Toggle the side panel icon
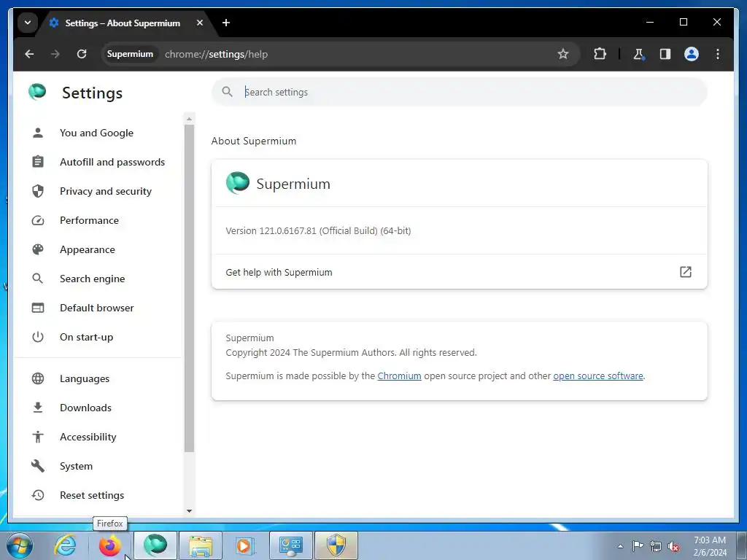The image size is (747, 560). (665, 54)
